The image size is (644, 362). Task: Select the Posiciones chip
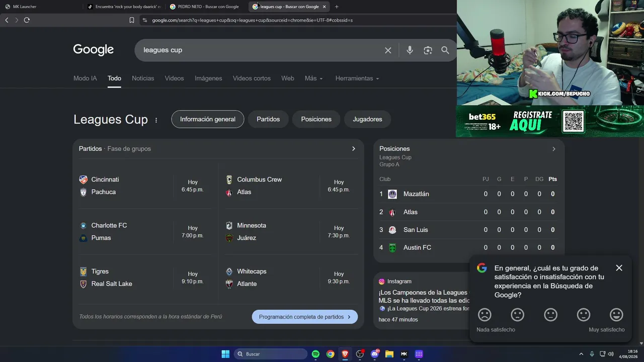316,119
